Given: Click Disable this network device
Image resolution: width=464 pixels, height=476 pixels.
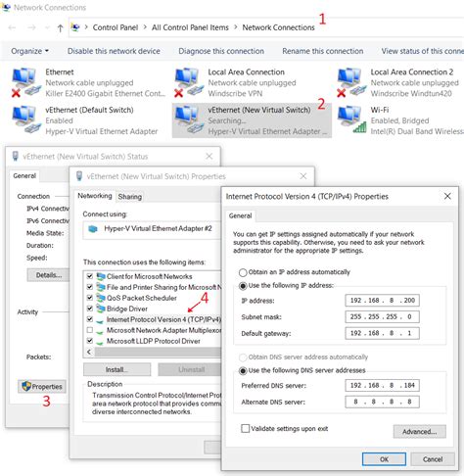Looking at the screenshot, I should pyautogui.click(x=114, y=51).
